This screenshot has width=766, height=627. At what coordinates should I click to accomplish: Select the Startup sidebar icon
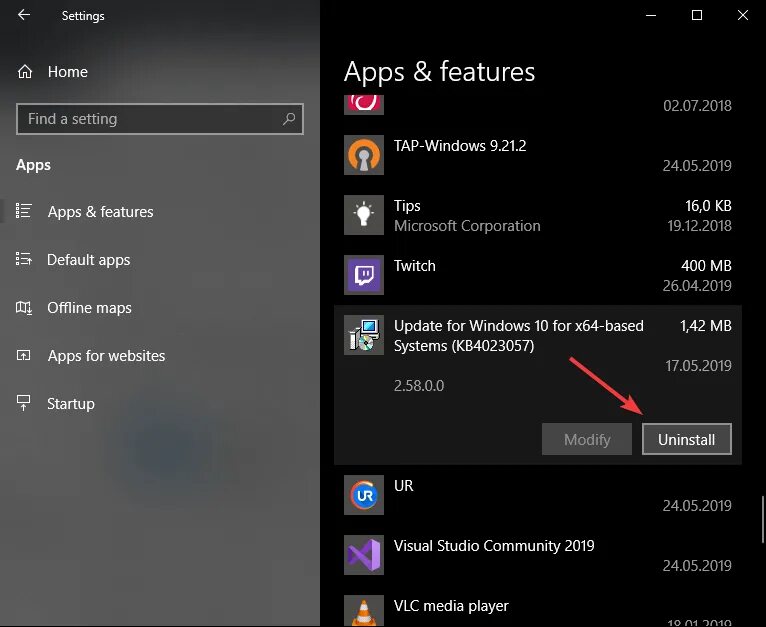[x=23, y=403]
